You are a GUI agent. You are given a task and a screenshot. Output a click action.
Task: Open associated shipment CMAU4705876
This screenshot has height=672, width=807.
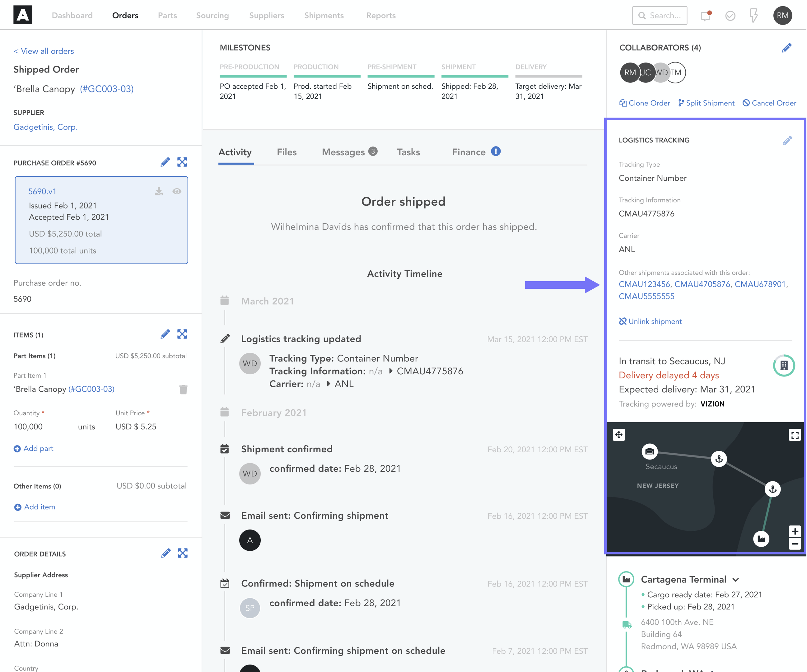tap(702, 284)
